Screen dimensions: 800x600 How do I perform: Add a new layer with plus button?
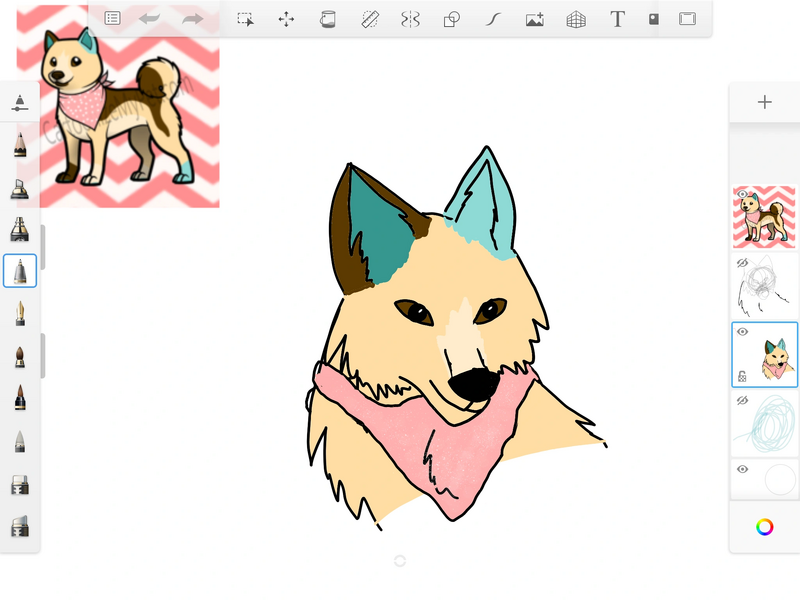[765, 102]
